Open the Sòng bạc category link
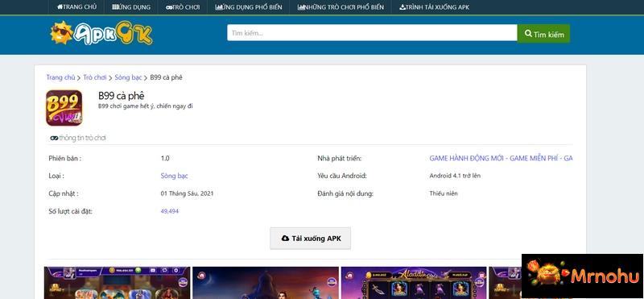Screen dimensions: 644x299 click(x=174, y=176)
